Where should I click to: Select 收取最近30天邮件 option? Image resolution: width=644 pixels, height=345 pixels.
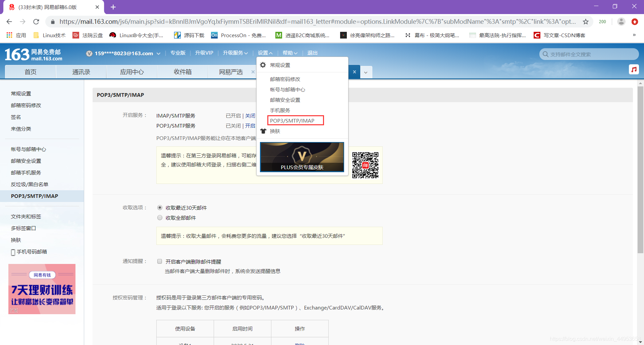160,207
